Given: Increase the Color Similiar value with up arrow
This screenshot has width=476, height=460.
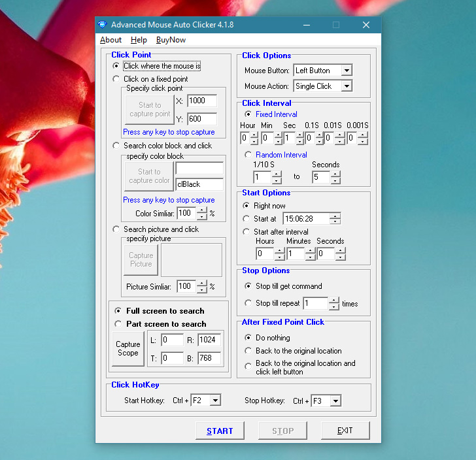Looking at the screenshot, I should 202,210.
